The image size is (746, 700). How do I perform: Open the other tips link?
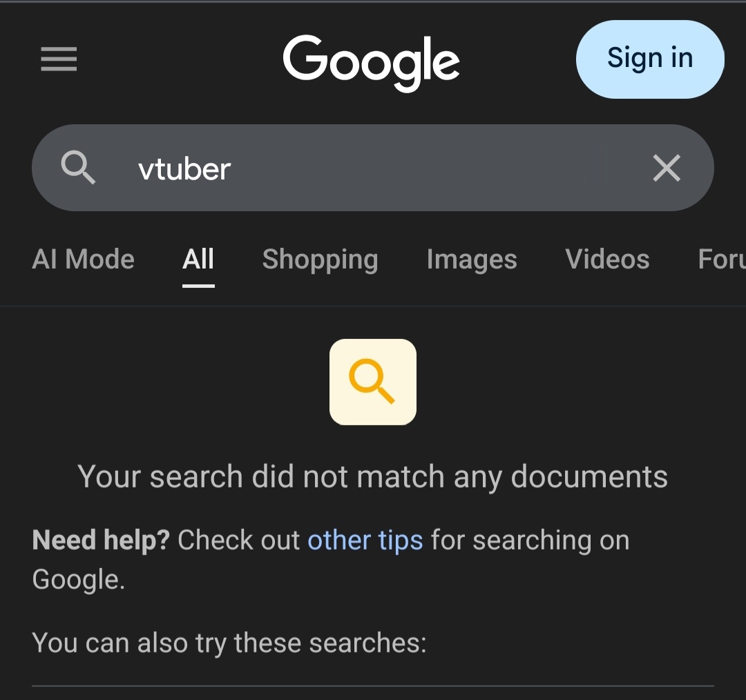365,541
